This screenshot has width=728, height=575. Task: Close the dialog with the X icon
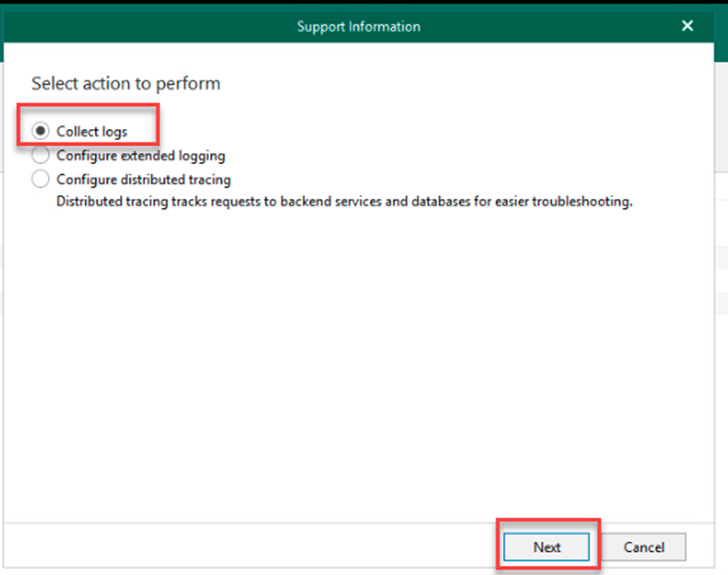click(x=687, y=26)
